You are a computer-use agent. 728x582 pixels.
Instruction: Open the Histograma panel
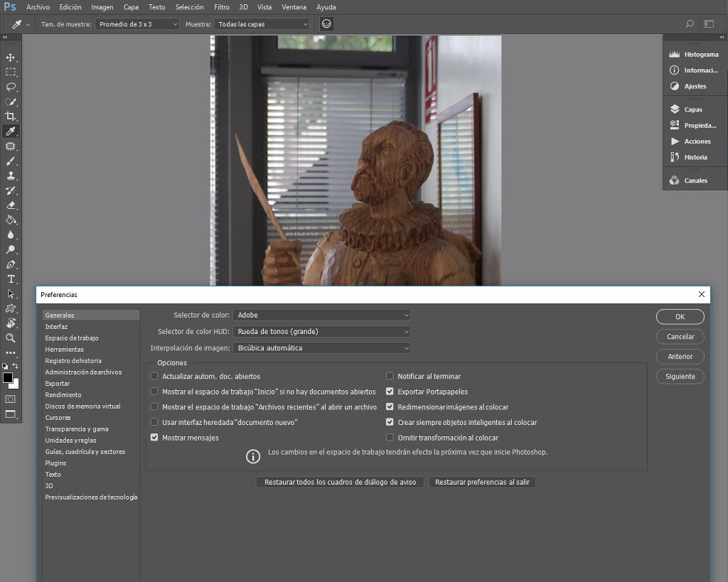click(694, 54)
